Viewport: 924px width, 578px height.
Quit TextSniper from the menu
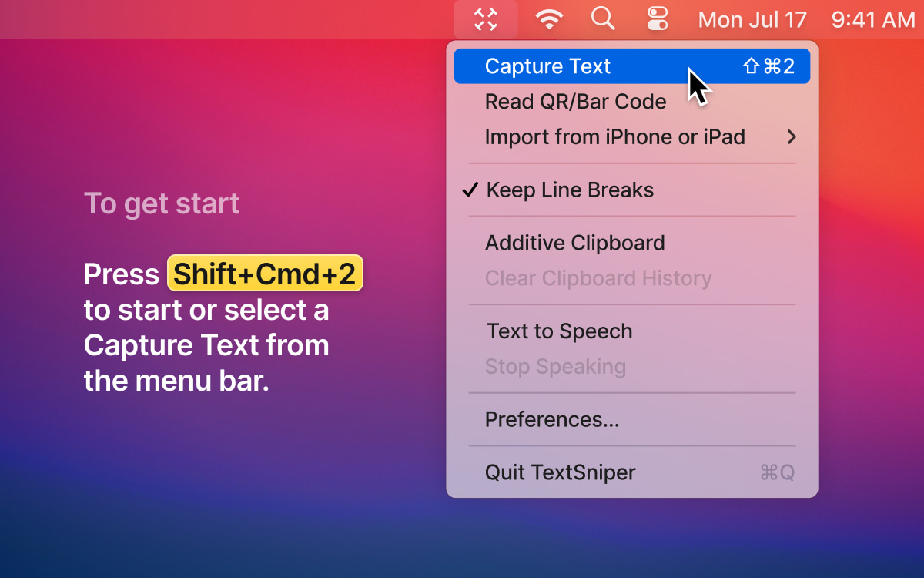click(632, 472)
